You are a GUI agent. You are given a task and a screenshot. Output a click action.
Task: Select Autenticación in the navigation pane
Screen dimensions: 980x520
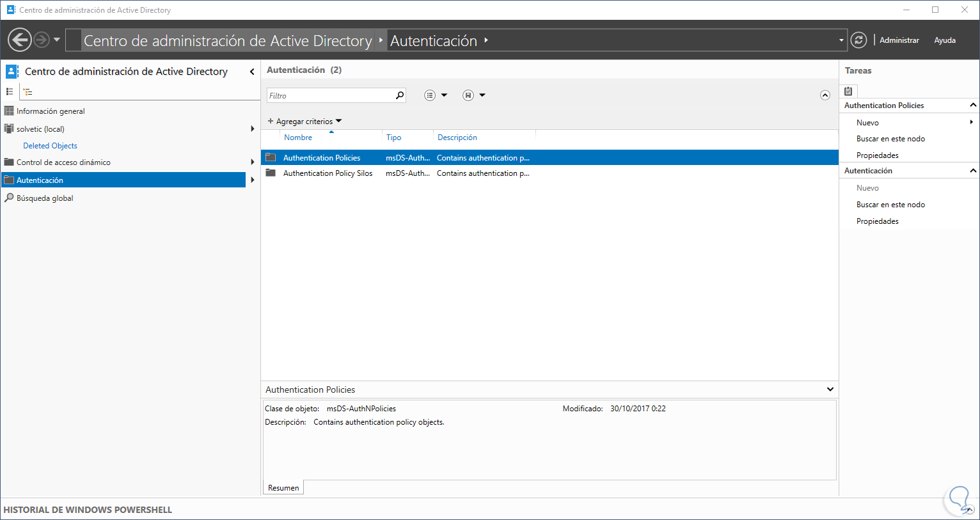tap(123, 180)
